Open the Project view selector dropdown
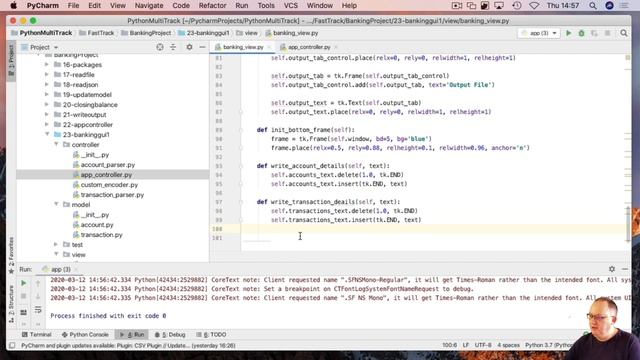The height and width of the screenshot is (360, 640). pyautogui.click(x=40, y=47)
